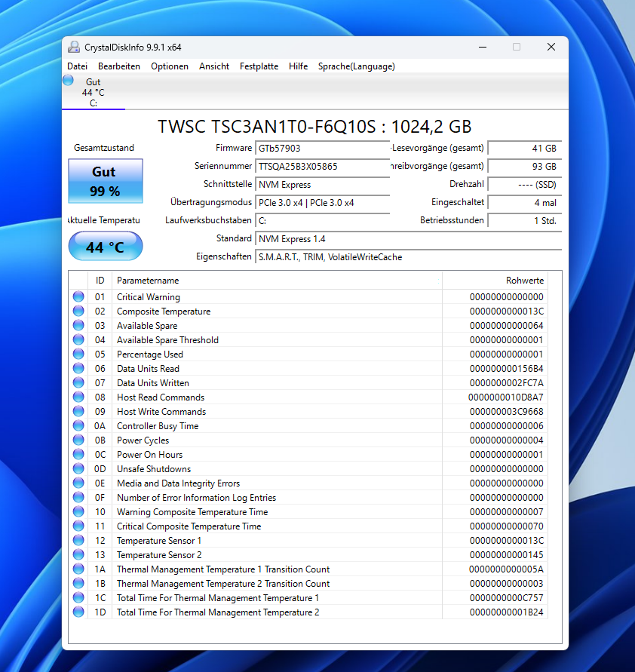
Task: Open the Datei menu
Action: pyautogui.click(x=78, y=66)
